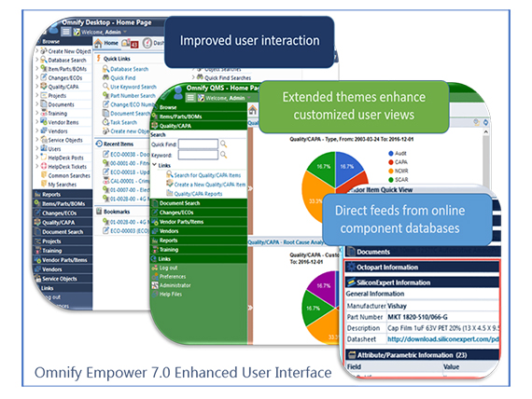Open Use Keyword Search quick link

point(133,87)
